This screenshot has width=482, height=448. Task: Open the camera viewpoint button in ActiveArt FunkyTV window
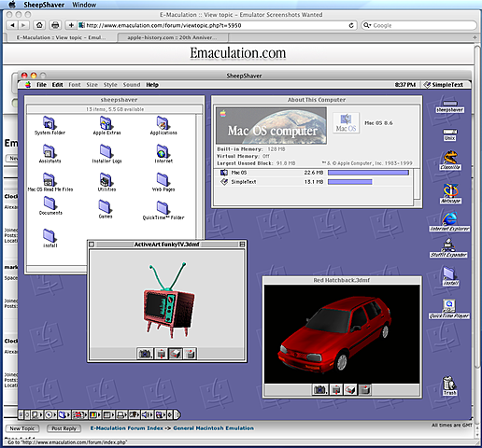145,354
